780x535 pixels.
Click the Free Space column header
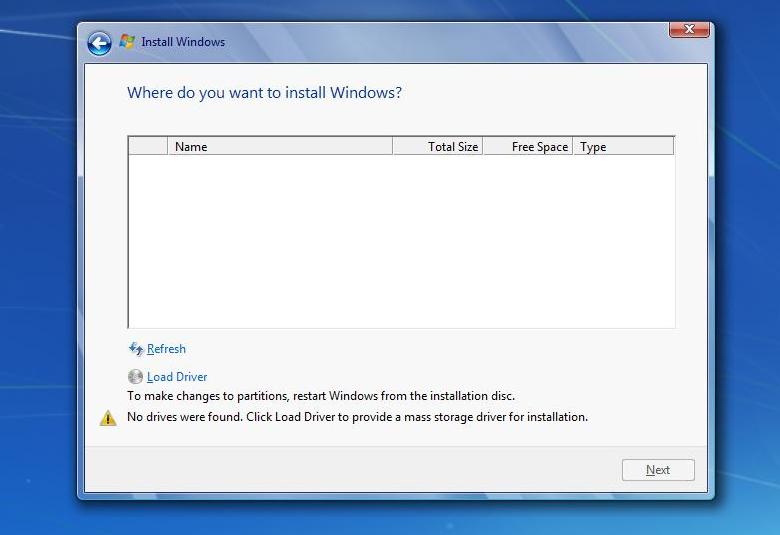coord(527,147)
